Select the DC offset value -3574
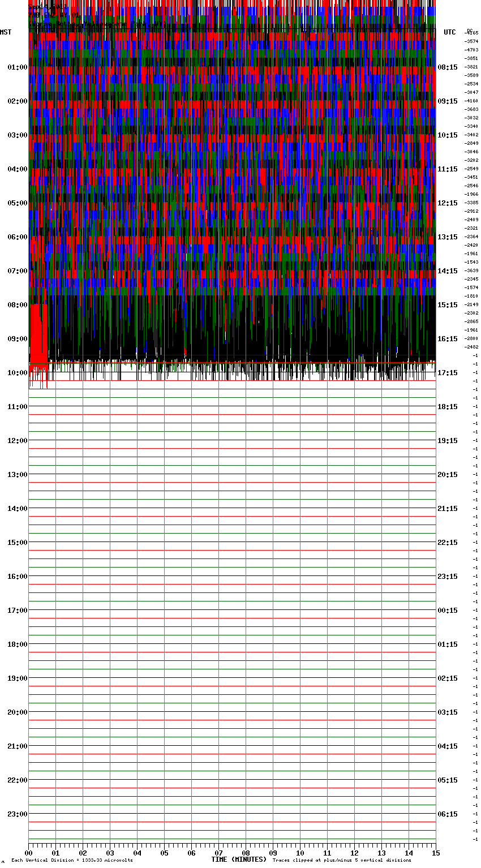 tap(471, 41)
